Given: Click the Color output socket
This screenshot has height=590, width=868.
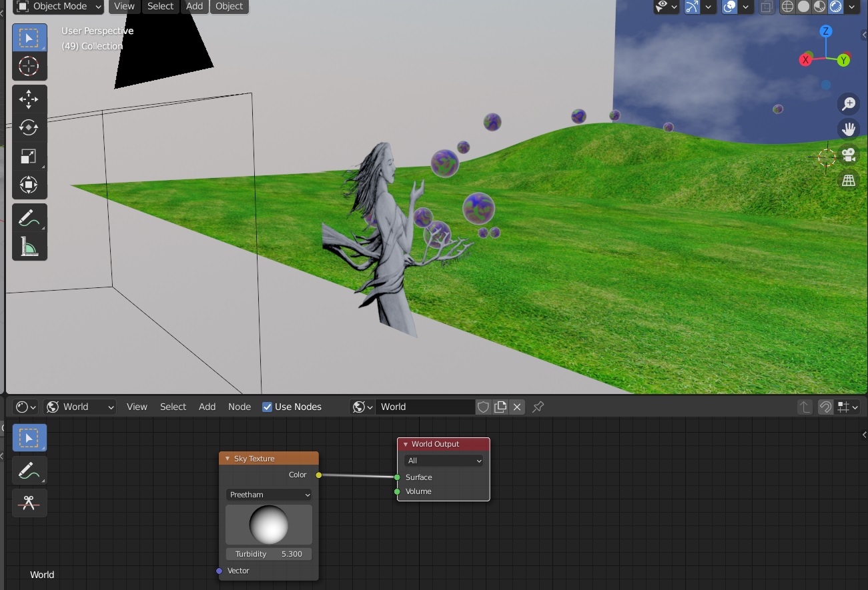Looking at the screenshot, I should click(318, 475).
